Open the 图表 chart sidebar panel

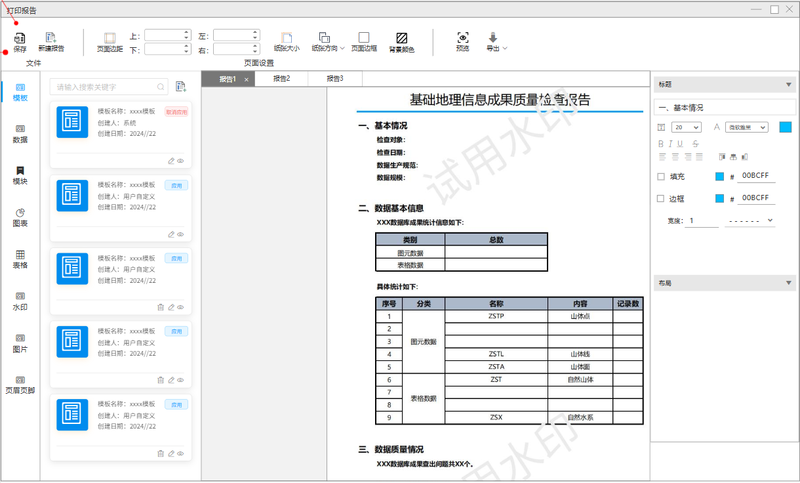20,218
